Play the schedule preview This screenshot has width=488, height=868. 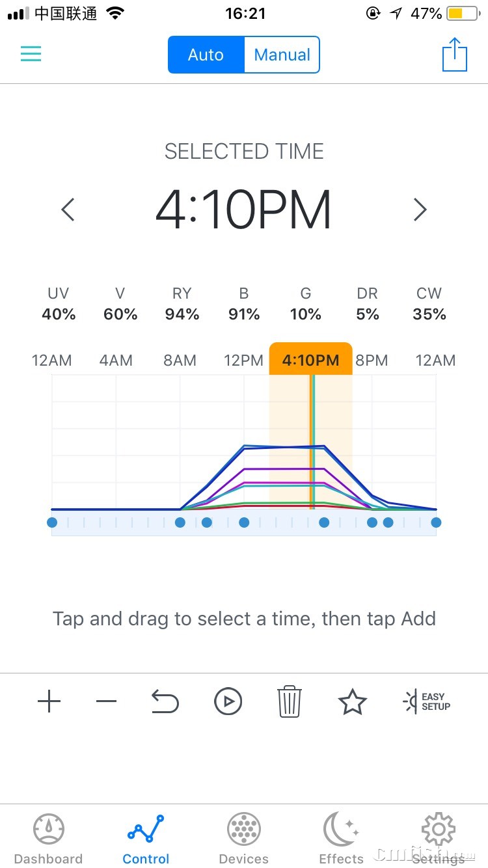point(228,701)
